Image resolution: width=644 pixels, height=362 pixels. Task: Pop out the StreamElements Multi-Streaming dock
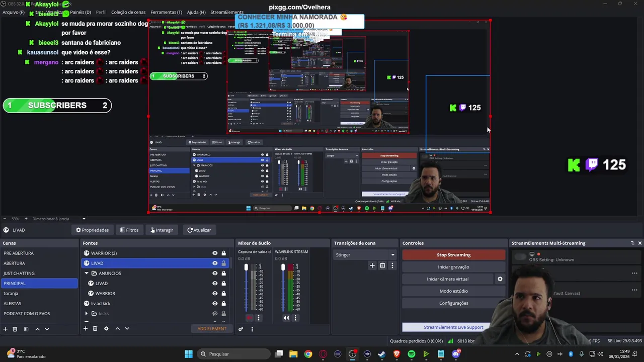tap(632, 243)
